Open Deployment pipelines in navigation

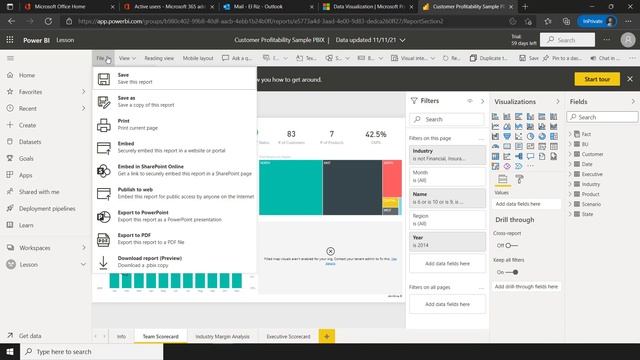[47, 209]
